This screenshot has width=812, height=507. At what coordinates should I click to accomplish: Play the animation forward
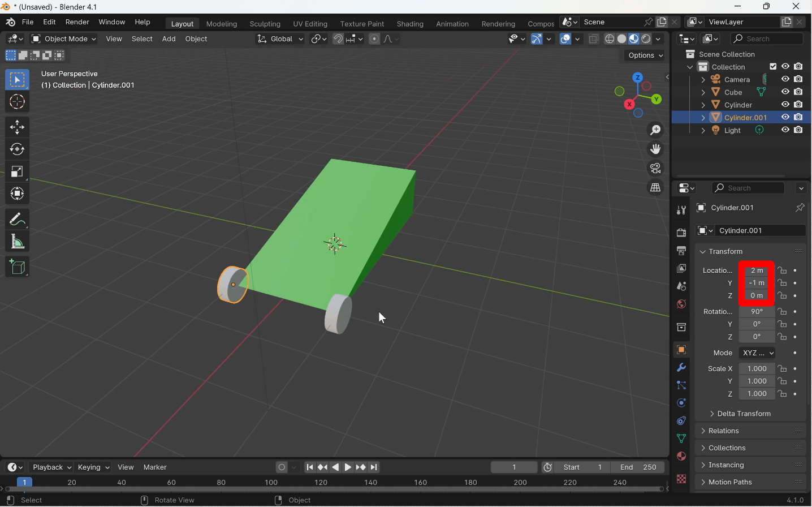coord(348,467)
